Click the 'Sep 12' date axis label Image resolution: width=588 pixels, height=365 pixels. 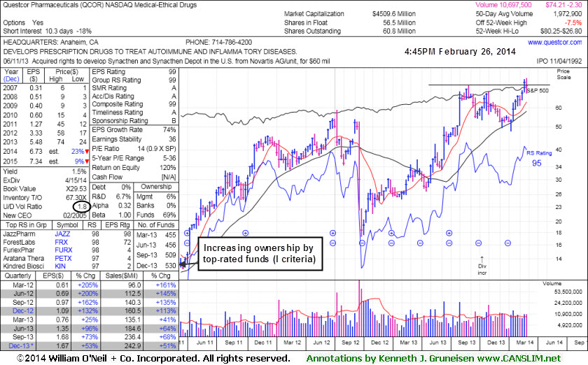(x=350, y=343)
